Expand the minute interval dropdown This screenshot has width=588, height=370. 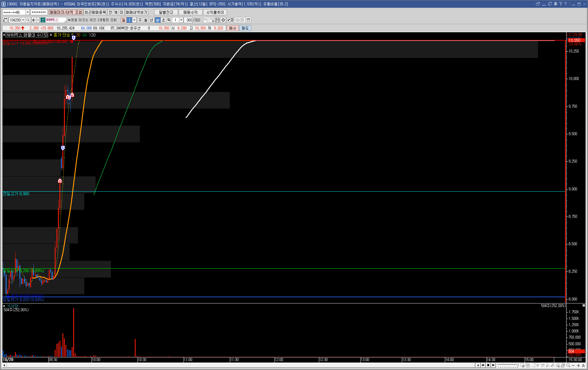pyautogui.click(x=181, y=20)
